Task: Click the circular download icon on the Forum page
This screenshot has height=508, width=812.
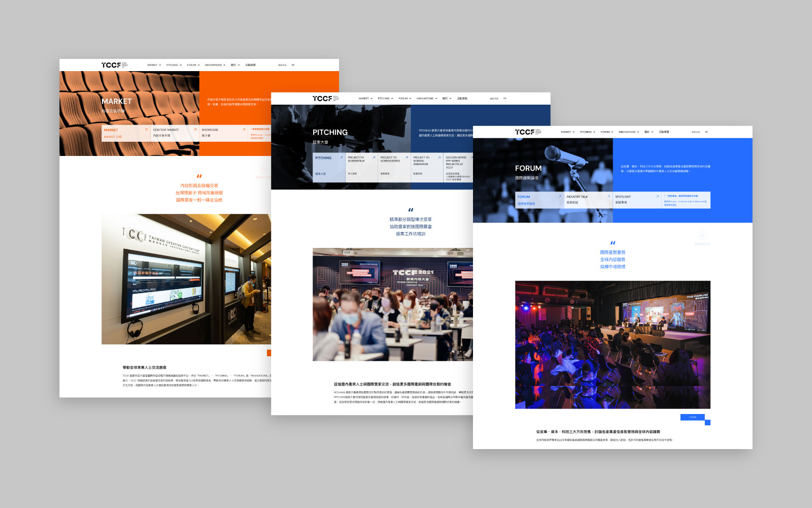Action: [x=702, y=235]
